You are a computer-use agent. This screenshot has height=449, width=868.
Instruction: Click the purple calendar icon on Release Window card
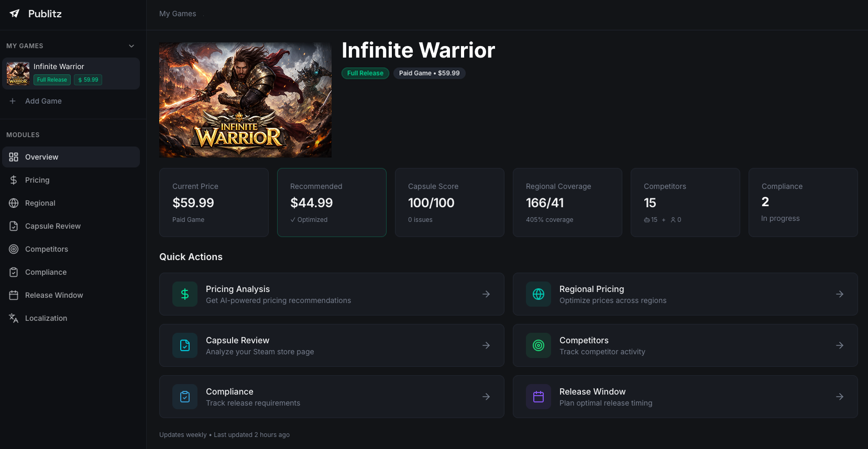[x=539, y=397]
